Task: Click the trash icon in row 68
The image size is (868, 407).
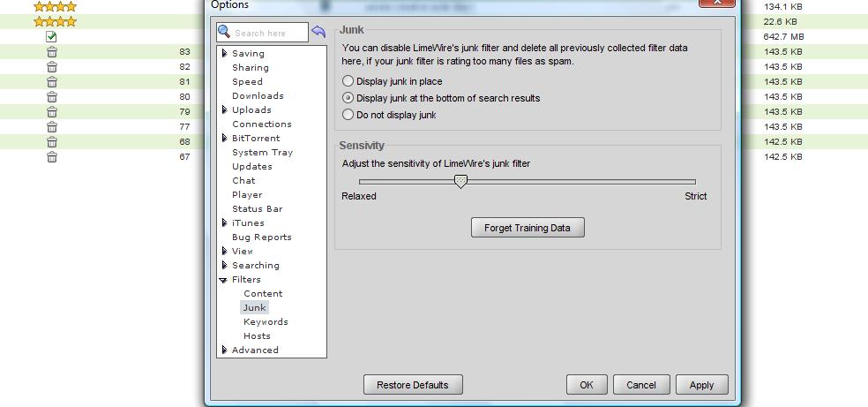Action: pyautogui.click(x=52, y=142)
